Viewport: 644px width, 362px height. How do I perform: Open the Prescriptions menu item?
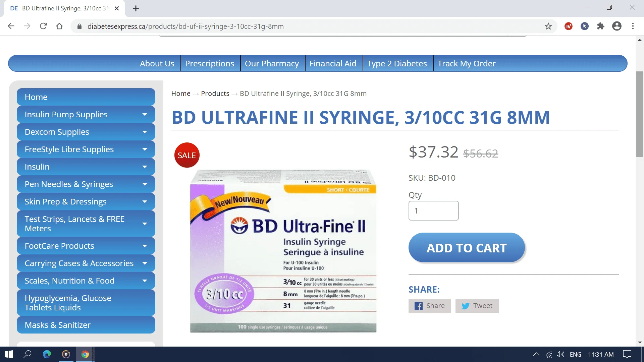pyautogui.click(x=210, y=64)
